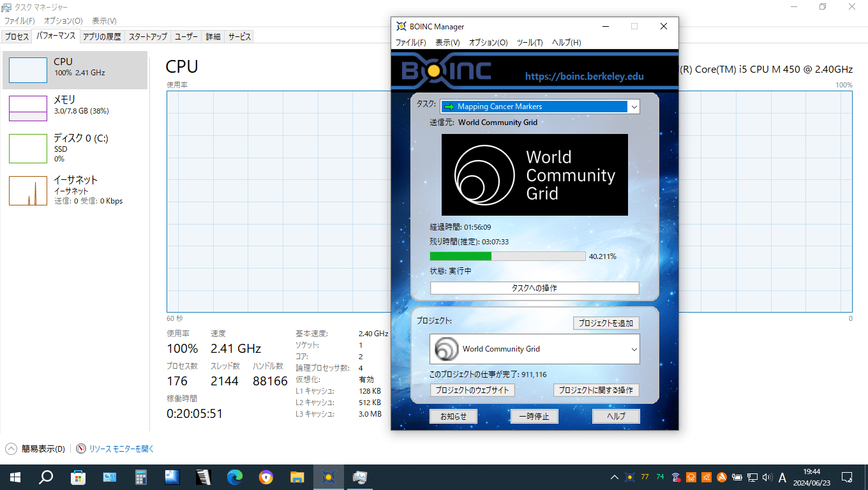Open the blue music note app in taskbar
The width and height of the screenshot is (868, 490).
(x=172, y=477)
